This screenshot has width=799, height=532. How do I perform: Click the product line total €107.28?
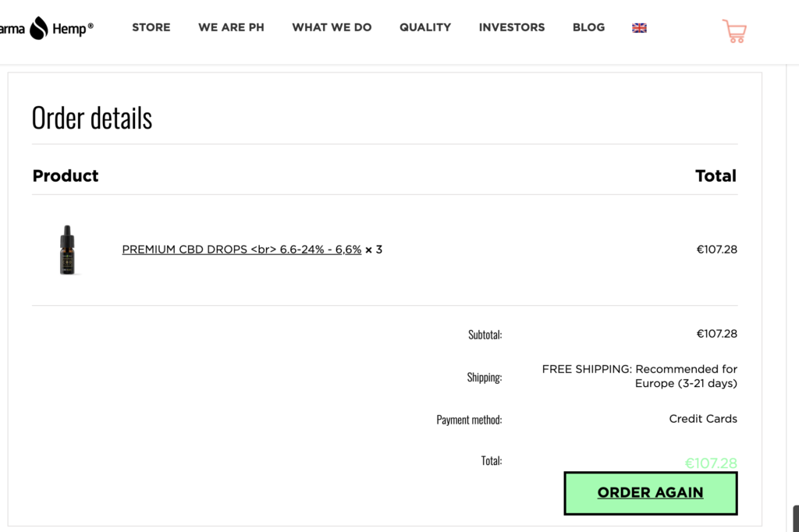(716, 250)
